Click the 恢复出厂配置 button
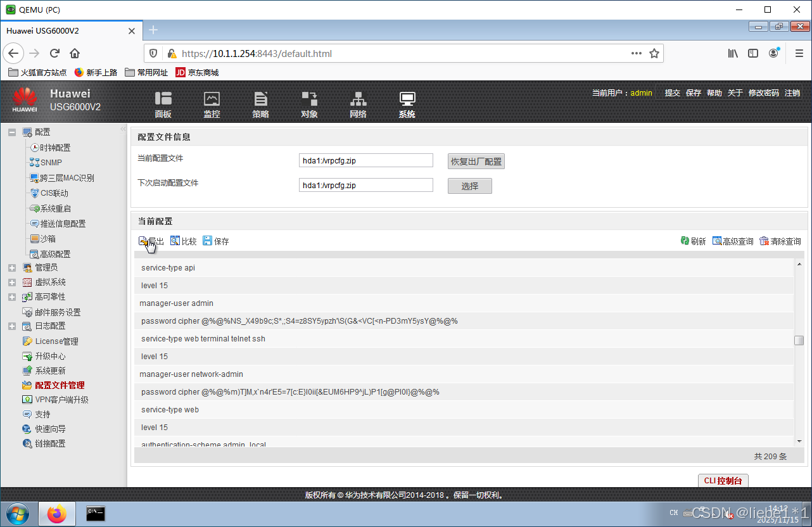 coord(476,162)
